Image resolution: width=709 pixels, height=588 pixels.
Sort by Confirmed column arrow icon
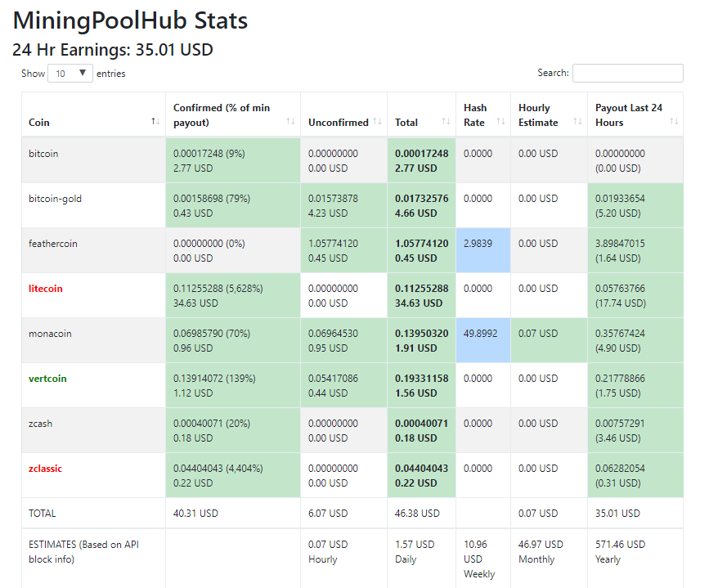[x=290, y=122]
